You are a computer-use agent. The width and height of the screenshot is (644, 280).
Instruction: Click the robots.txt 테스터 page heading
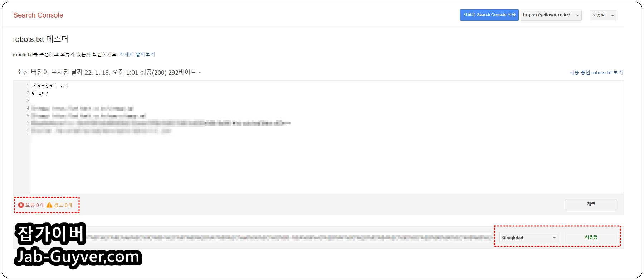40,39
